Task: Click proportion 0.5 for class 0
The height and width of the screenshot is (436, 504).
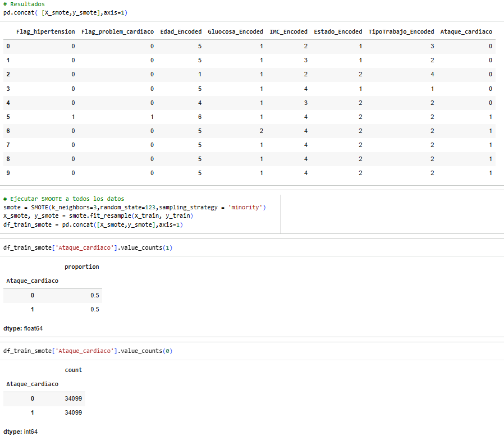Action: [94, 295]
